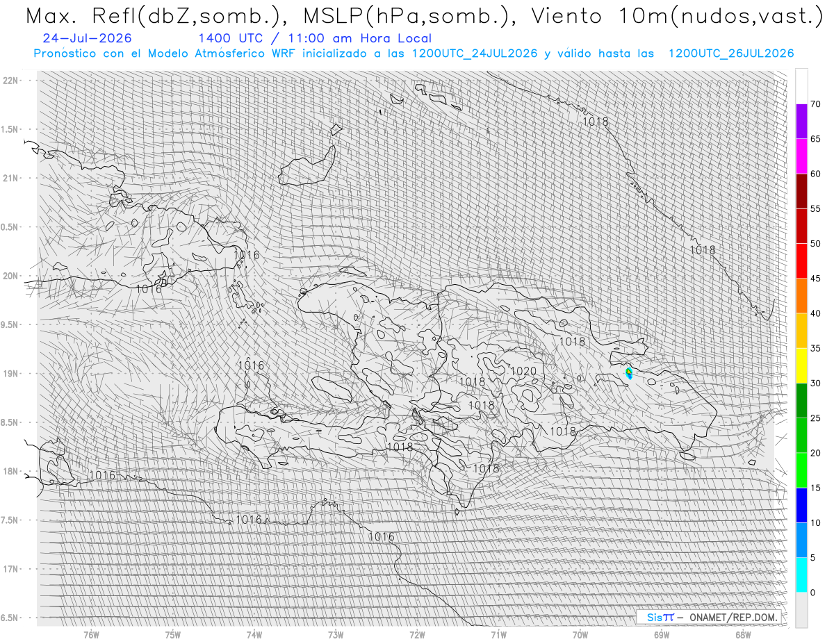This screenshot has height=644, width=834.
Task: Pick the orange 40-45 dBZ color band
Action: pyautogui.click(x=801, y=296)
